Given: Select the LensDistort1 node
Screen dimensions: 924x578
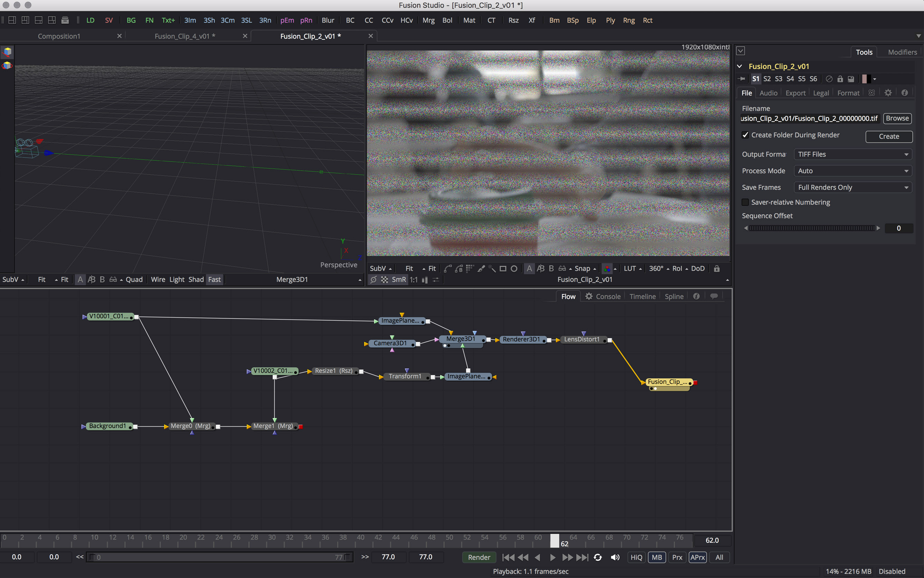Looking at the screenshot, I should 581,340.
